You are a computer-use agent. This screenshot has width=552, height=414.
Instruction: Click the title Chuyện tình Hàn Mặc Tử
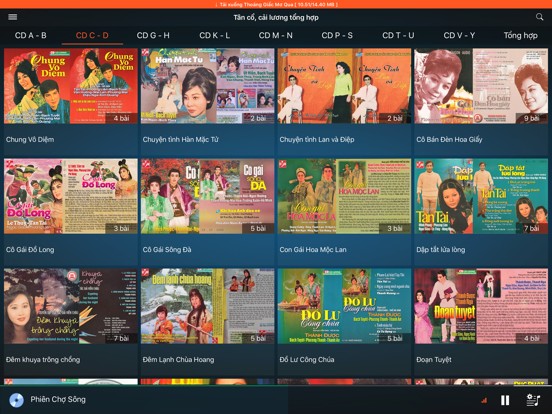coord(181,139)
